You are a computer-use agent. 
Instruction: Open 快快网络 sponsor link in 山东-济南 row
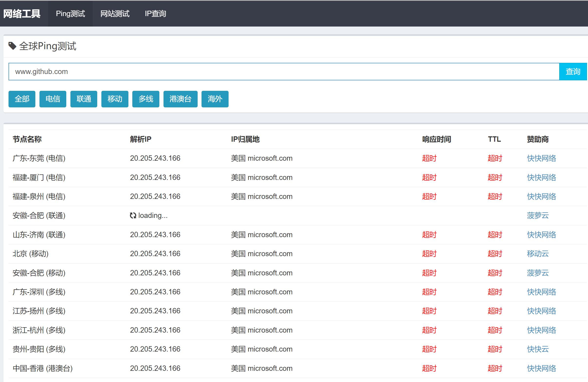(541, 235)
